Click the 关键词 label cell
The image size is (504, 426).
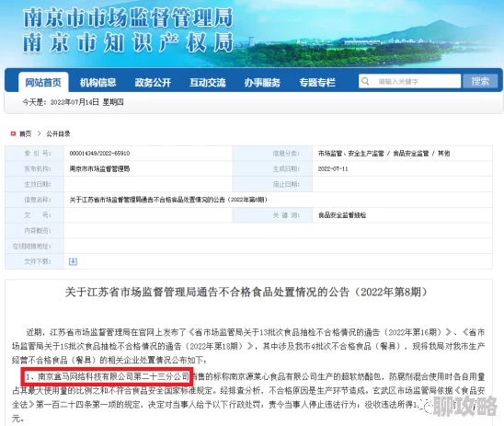(272, 215)
